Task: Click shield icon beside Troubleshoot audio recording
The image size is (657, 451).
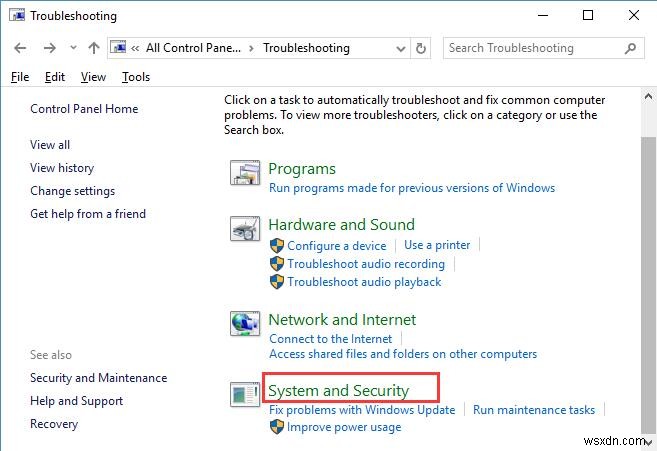Action: click(x=277, y=264)
